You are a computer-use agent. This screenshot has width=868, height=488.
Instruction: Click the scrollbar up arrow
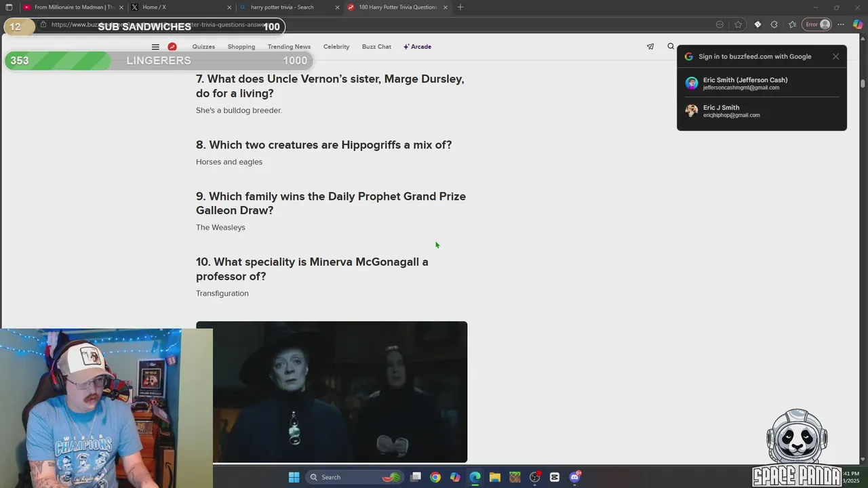coord(863,40)
